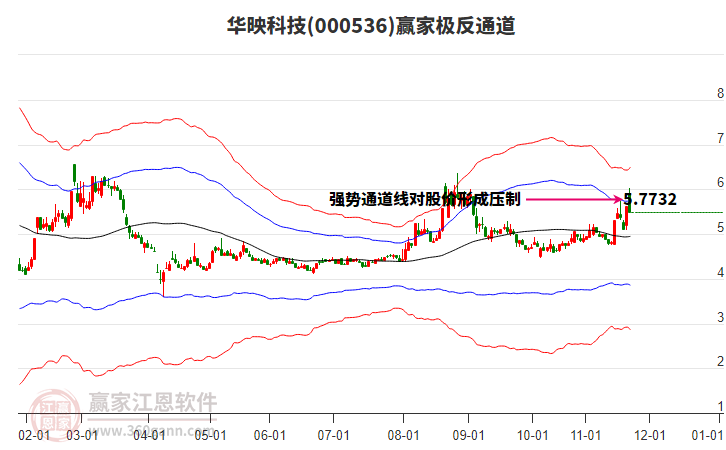726x450 pixels.
Task: Click y-axis price label 8
Action: click(x=720, y=94)
